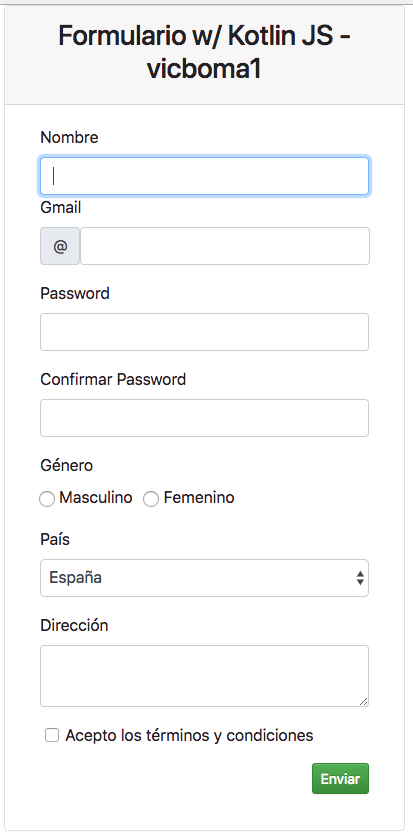This screenshot has height=834, width=413.
Task: Select the Confirmar Password field
Action: point(204,418)
